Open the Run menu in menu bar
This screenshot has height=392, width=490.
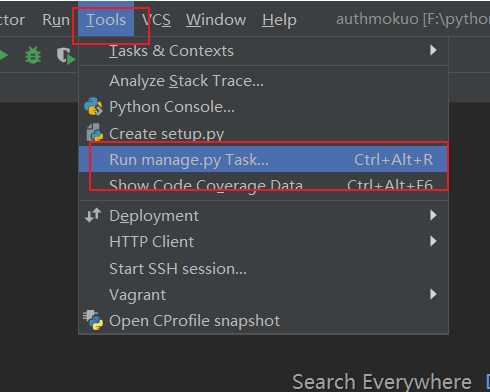pos(56,20)
